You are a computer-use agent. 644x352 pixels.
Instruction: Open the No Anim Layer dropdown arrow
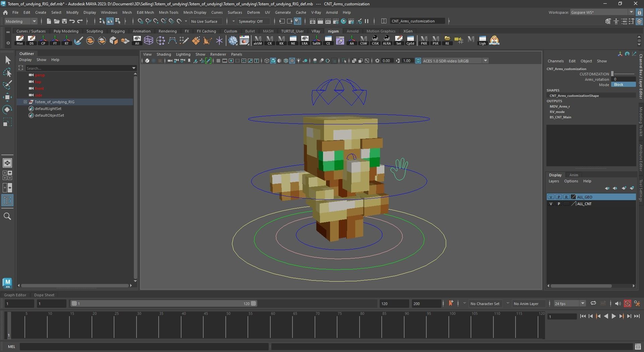click(508, 303)
